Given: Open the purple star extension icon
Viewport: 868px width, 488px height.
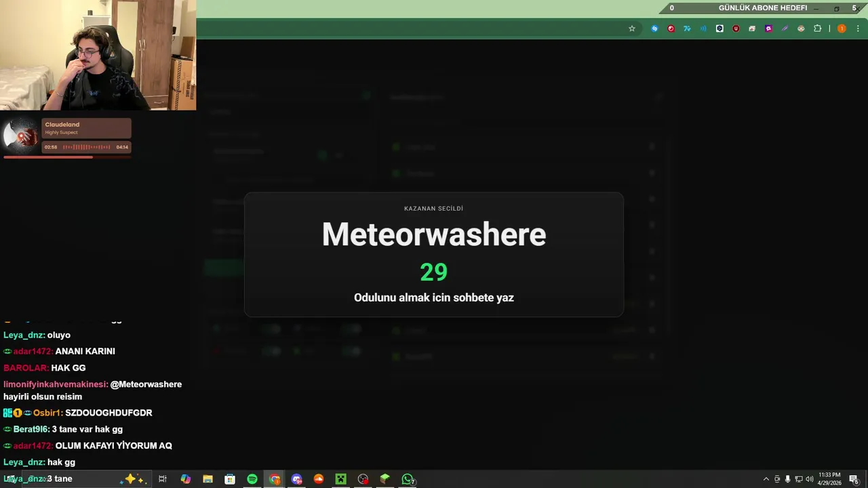Looking at the screenshot, I should pyautogui.click(x=768, y=28).
